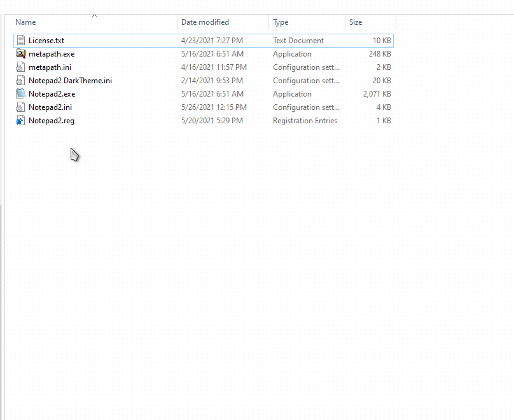Click the sort arrow above Name column
The image size is (514, 420).
pyautogui.click(x=94, y=15)
